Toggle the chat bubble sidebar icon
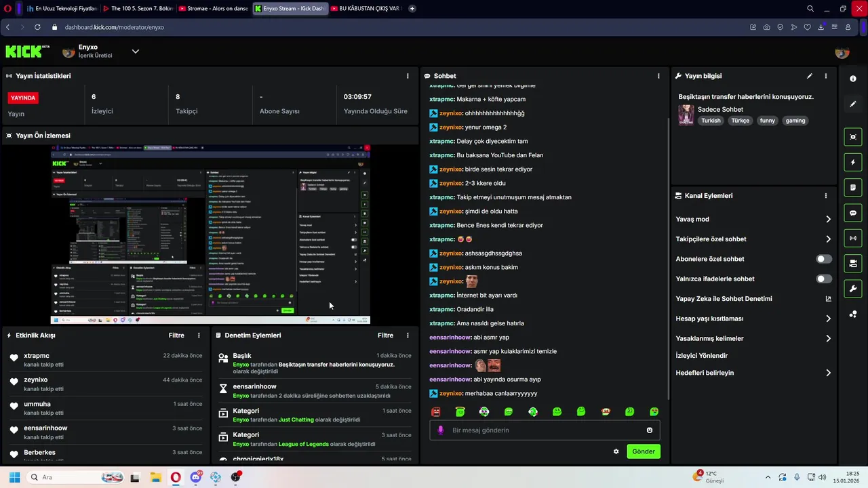 [853, 213]
